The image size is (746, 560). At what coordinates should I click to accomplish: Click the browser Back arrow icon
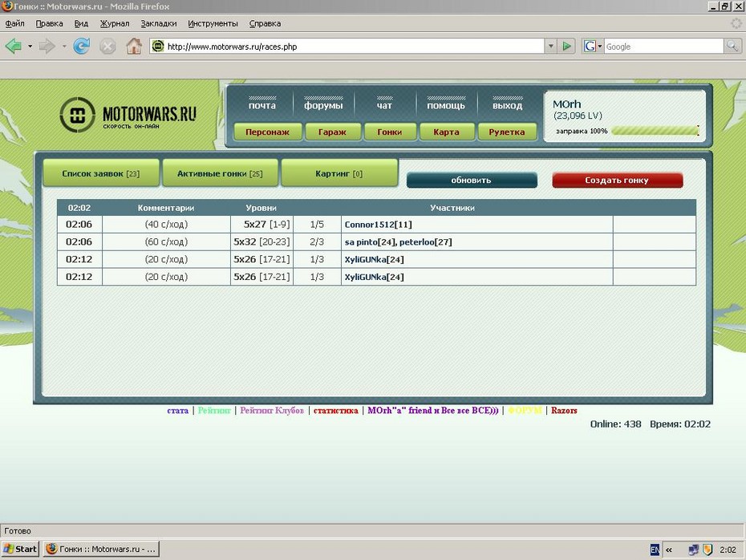point(14,47)
